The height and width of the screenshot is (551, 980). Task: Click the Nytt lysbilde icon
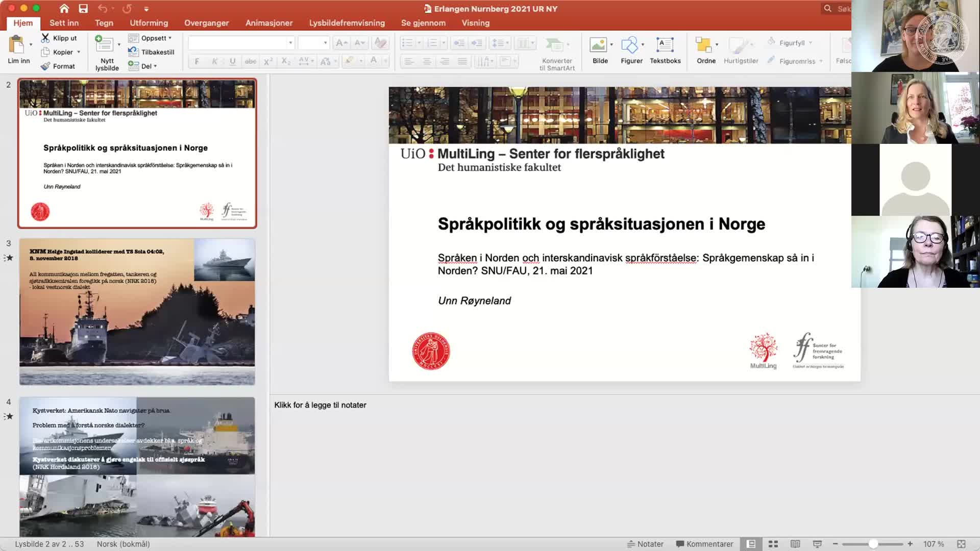coord(105,45)
